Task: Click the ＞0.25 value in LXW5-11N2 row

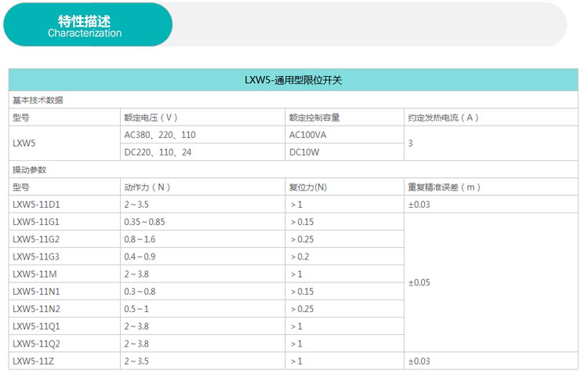Action: coord(303,309)
